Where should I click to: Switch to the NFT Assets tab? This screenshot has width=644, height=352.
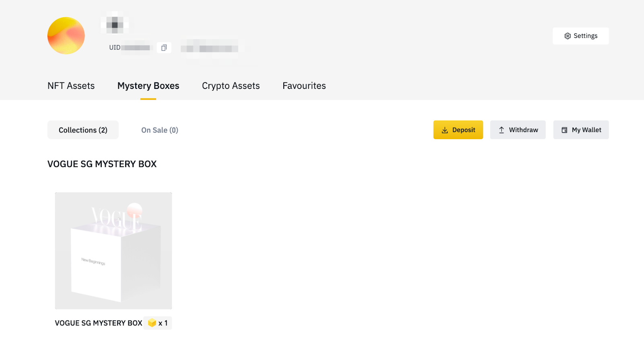pos(71,86)
